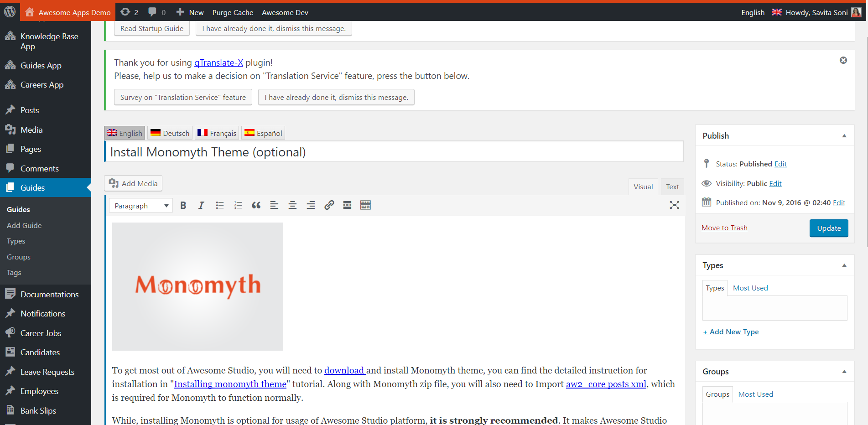The image size is (868, 425).
Task: Open Pages in sidebar menu
Action: (46, 149)
